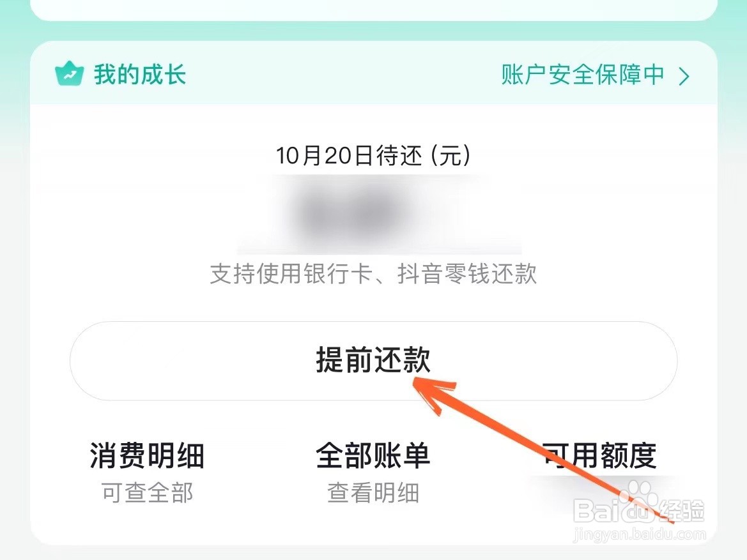Viewport: 747px width, 560px height.
Task: Tap the 支持使用银行卡、抖音零钱还款 hint text
Action: tap(373, 274)
